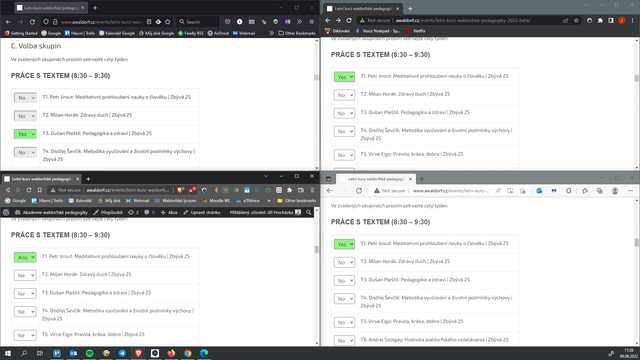Share this page using Chrome's share icon
Viewport: 640px width, 360px height.
click(565, 20)
